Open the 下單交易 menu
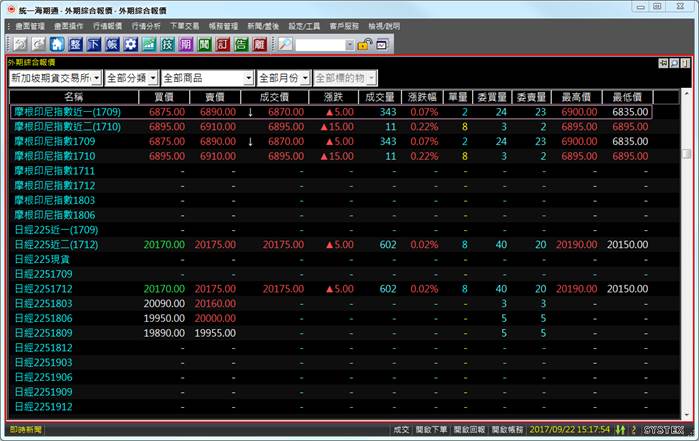Image resolution: width=699 pixels, height=441 pixels. [185, 26]
